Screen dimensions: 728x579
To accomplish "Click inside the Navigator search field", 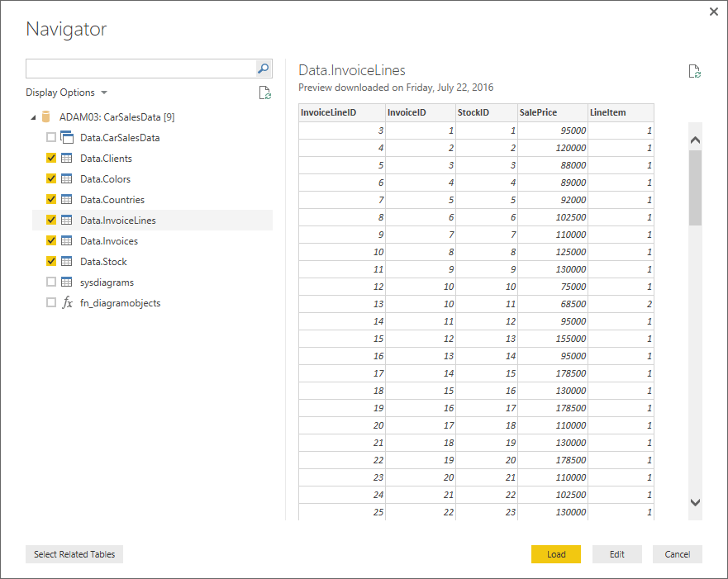I will click(139, 69).
